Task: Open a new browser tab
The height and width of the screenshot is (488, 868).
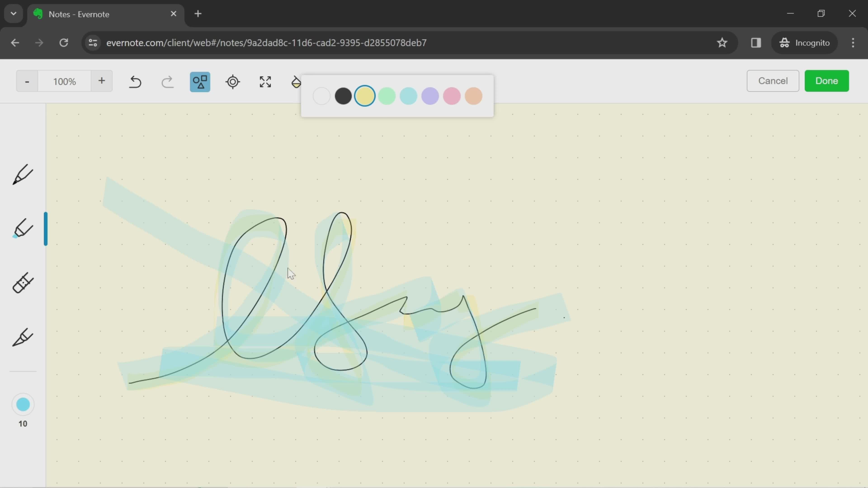Action: (198, 14)
